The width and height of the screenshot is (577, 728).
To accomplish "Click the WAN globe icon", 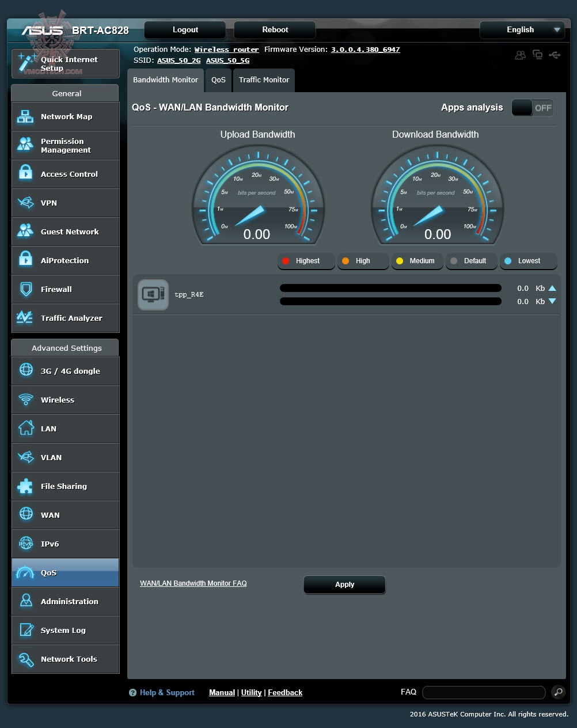I will click(x=26, y=514).
